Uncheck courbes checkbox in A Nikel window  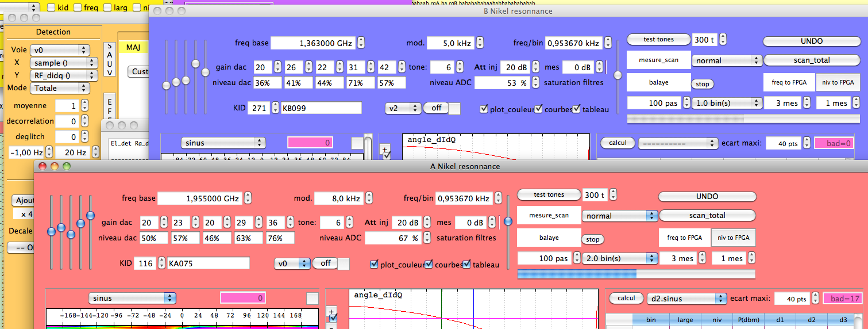click(x=429, y=265)
